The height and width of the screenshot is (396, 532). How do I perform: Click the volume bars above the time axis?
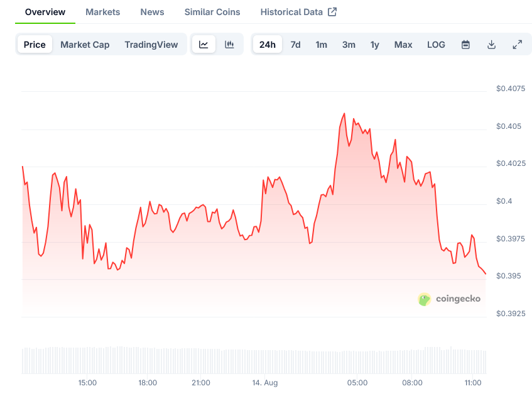tap(254, 360)
